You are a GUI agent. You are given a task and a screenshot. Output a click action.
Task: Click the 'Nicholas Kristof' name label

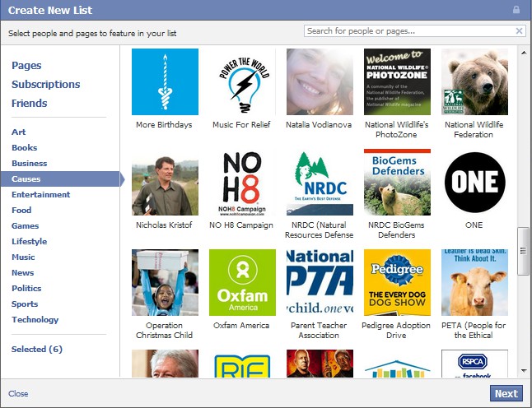coord(164,225)
